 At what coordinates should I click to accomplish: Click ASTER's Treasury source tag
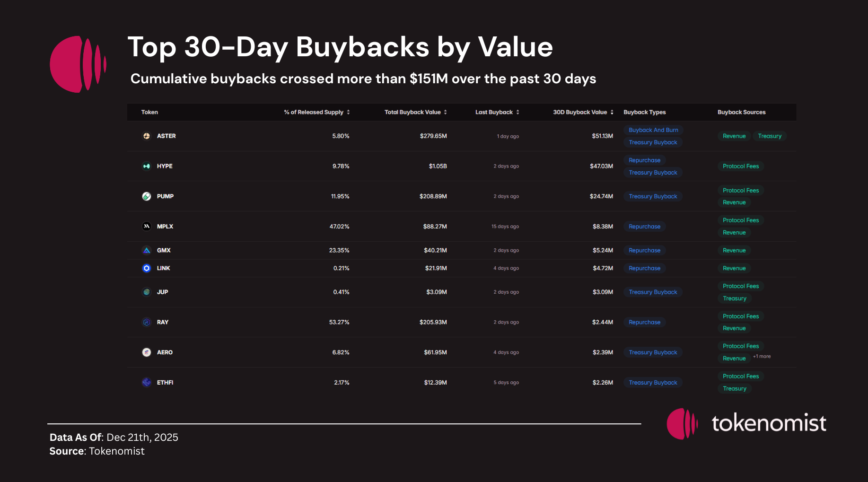pyautogui.click(x=770, y=136)
